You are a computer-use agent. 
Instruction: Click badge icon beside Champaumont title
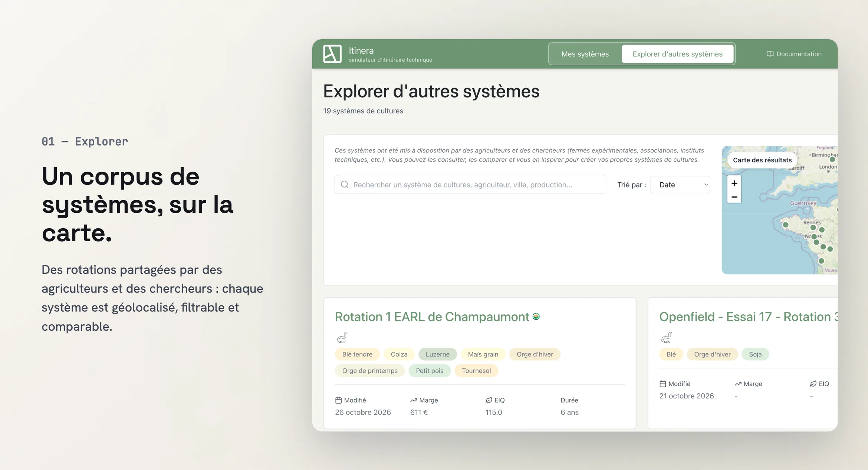[x=536, y=317]
